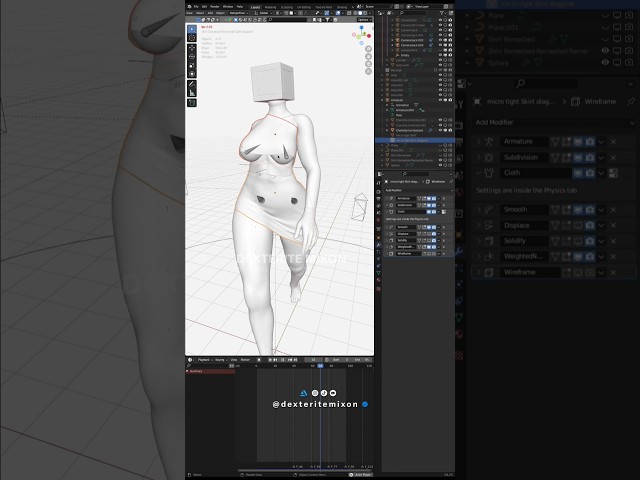Open the Help menu
The height and width of the screenshot is (480, 640).
point(240,7)
